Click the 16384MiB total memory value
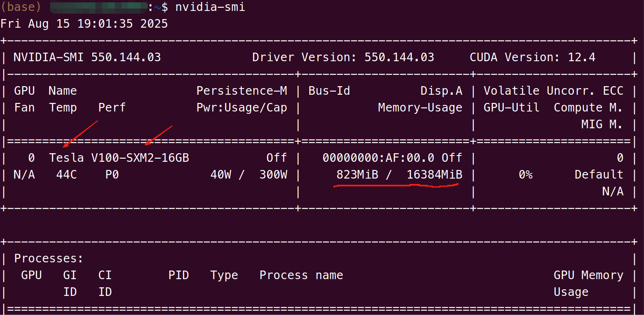The width and height of the screenshot is (644, 315). pyautogui.click(x=435, y=175)
